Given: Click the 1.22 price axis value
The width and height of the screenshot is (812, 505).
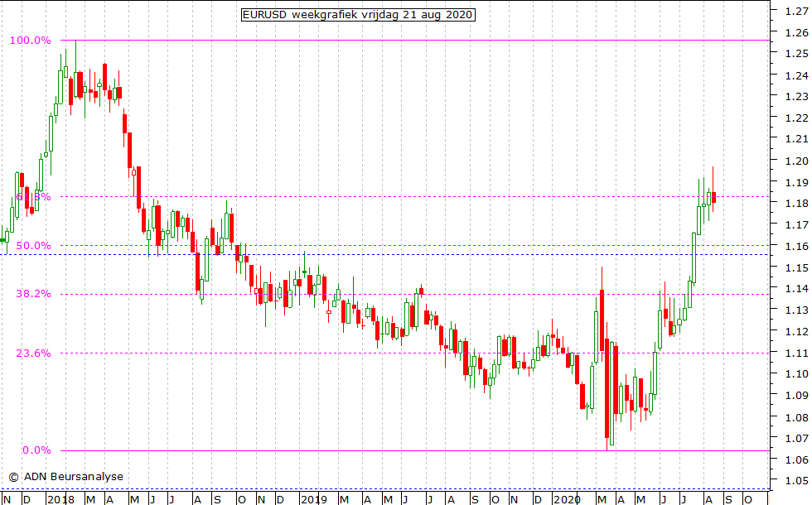Looking at the screenshot, I should pos(796,118).
